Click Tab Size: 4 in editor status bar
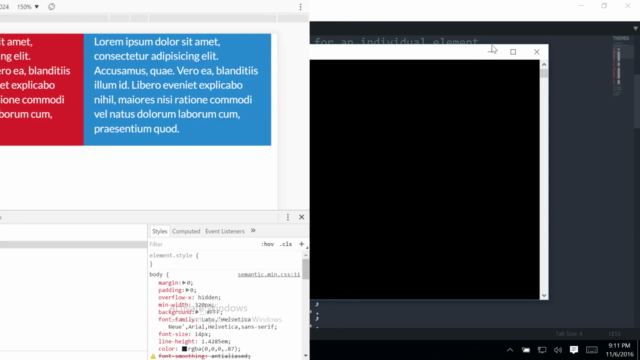The image size is (640, 360). 569,334
